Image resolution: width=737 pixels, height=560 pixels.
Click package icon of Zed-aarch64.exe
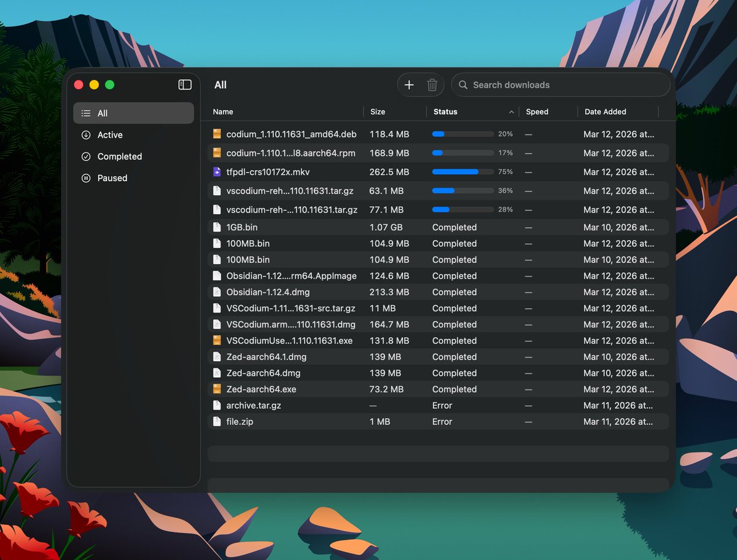[x=217, y=389]
